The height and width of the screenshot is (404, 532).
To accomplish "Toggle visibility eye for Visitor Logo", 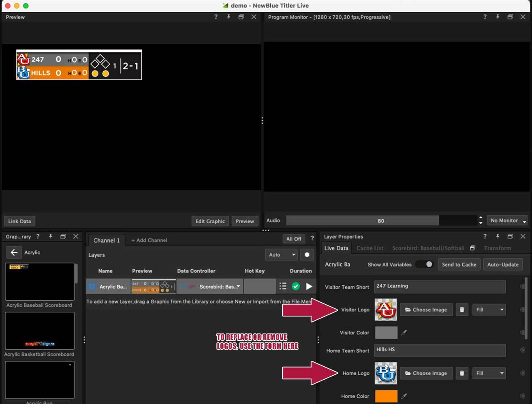I will point(523,310).
